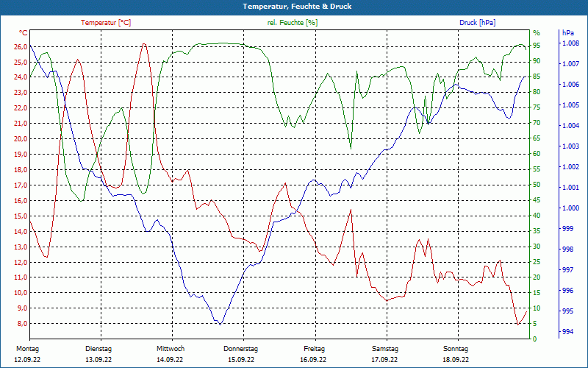Click the 'Dienstag' day label
The height and width of the screenshot is (368, 588).
[x=98, y=349]
